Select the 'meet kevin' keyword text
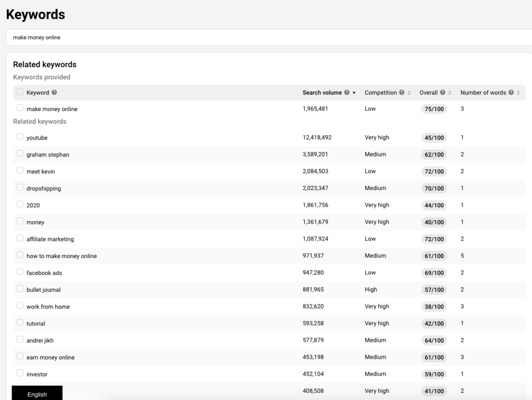The height and width of the screenshot is (400, 532). (41, 171)
